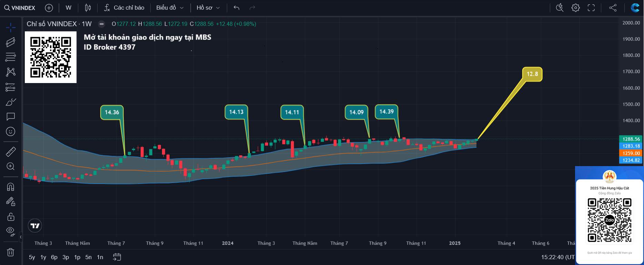Select the 5y time range
This screenshot has width=644, height=265.
(32, 257)
